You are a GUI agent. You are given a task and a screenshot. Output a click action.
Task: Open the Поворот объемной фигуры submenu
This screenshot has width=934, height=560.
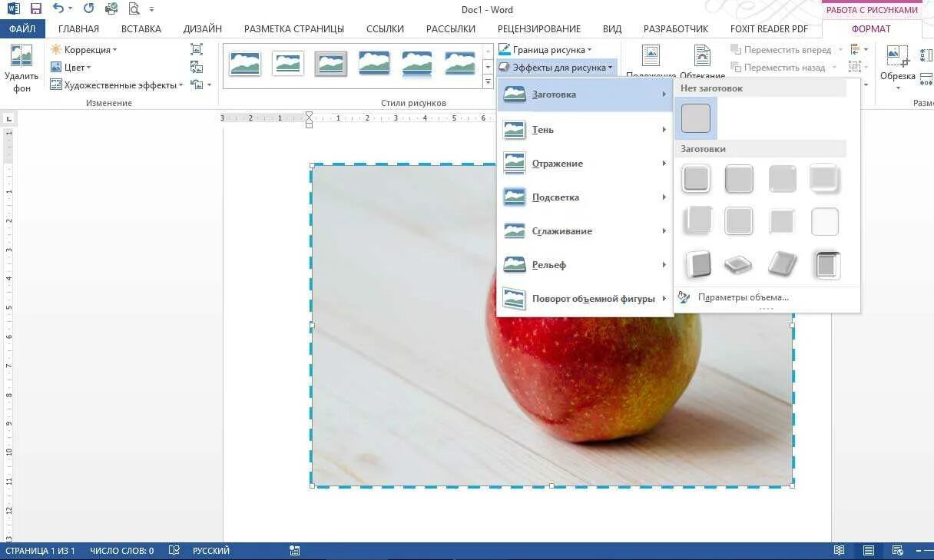[585, 299]
